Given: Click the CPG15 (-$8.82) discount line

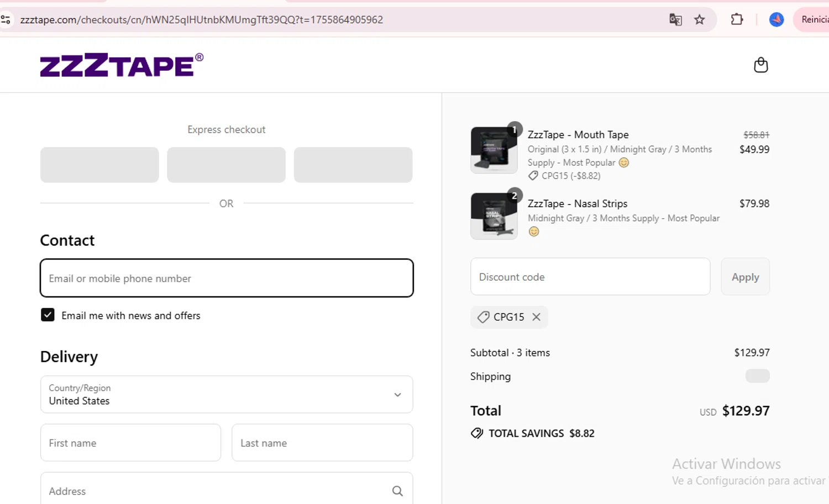Looking at the screenshot, I should click(564, 176).
